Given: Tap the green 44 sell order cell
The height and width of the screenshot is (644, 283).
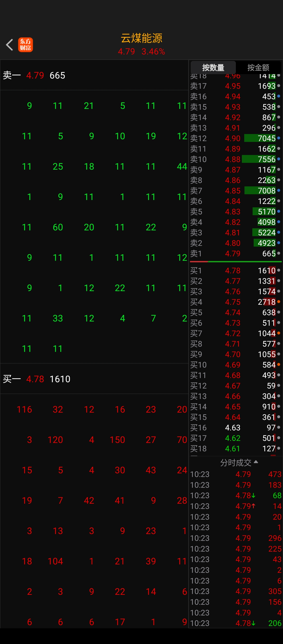Looking at the screenshot, I should point(182,166).
